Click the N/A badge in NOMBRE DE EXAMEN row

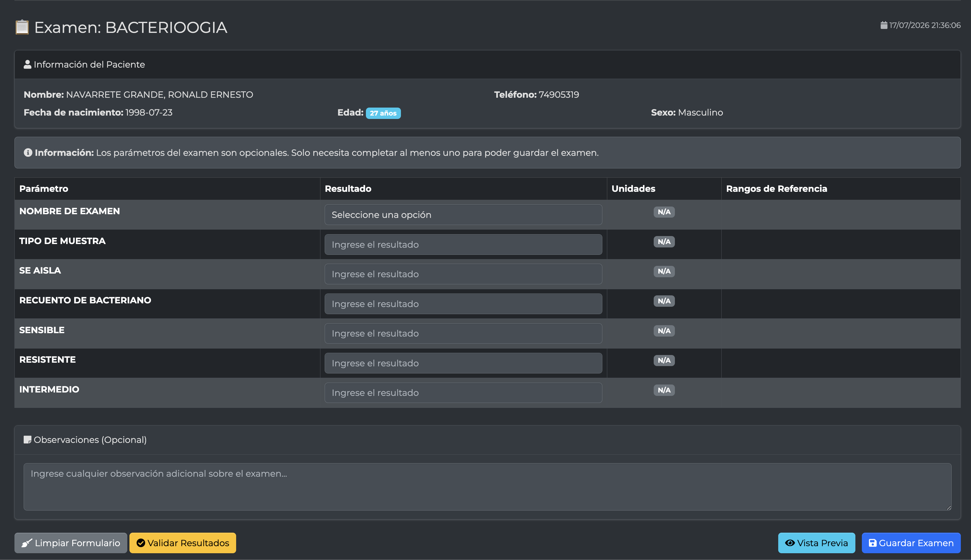[x=664, y=212]
